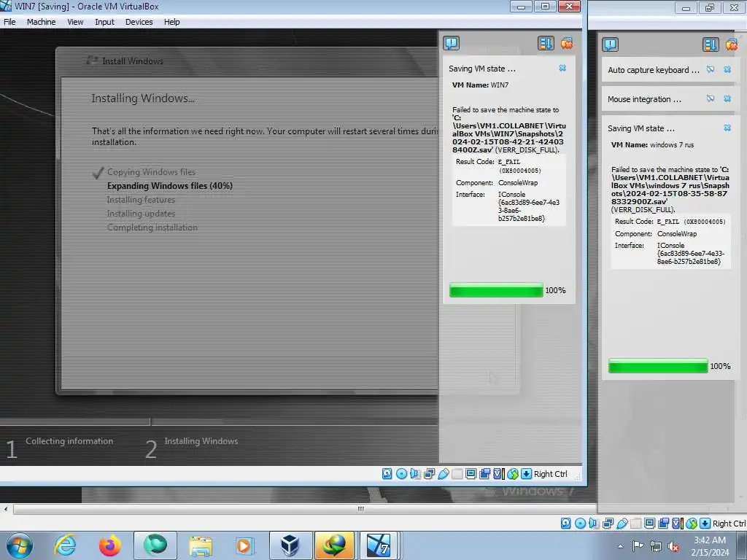Close the Mouse integration notification

(727, 98)
